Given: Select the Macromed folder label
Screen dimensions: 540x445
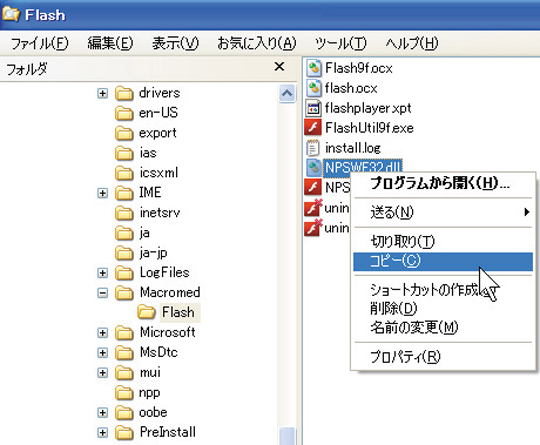Looking at the screenshot, I should (170, 292).
